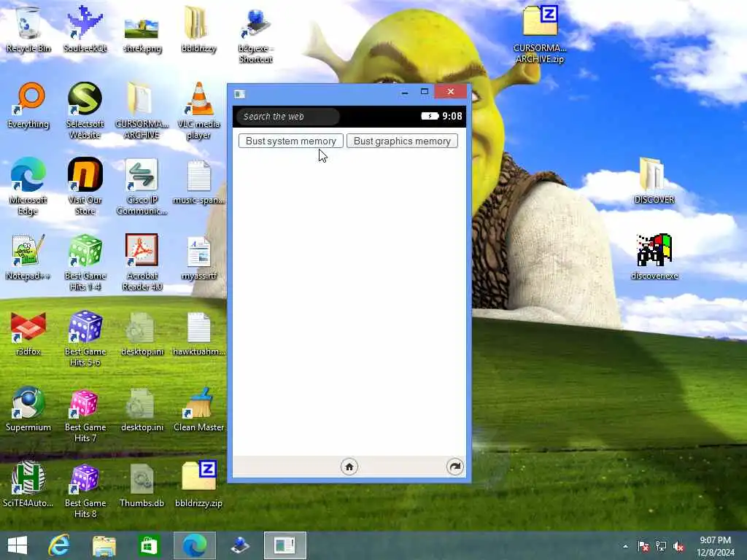Image resolution: width=747 pixels, height=560 pixels.
Task: Select the VLC media player shortcut
Action: click(198, 111)
